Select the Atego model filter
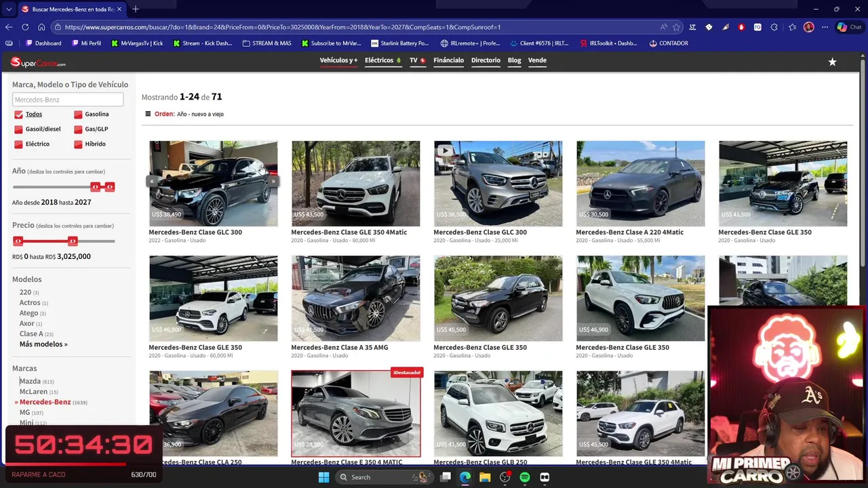Image resolution: width=868 pixels, height=488 pixels. tap(28, 313)
